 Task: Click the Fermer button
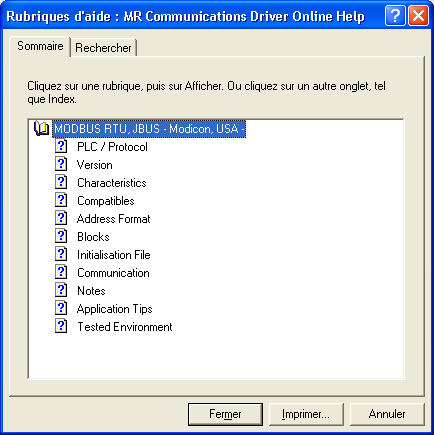[x=225, y=414]
